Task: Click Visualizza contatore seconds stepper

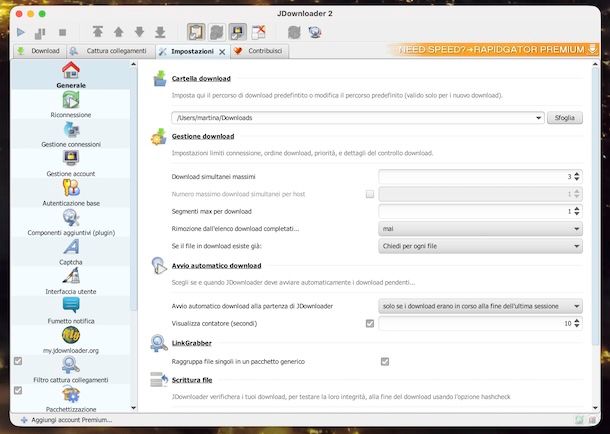Action: 577,323
